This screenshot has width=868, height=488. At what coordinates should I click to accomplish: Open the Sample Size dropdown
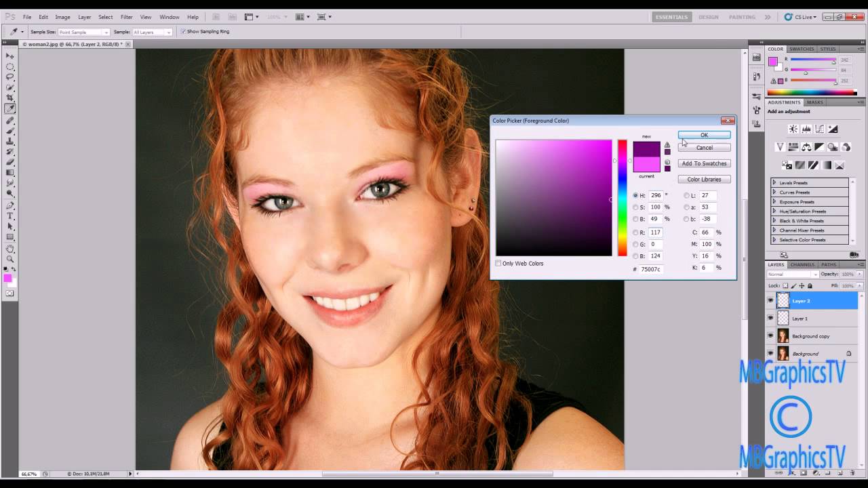[83, 32]
